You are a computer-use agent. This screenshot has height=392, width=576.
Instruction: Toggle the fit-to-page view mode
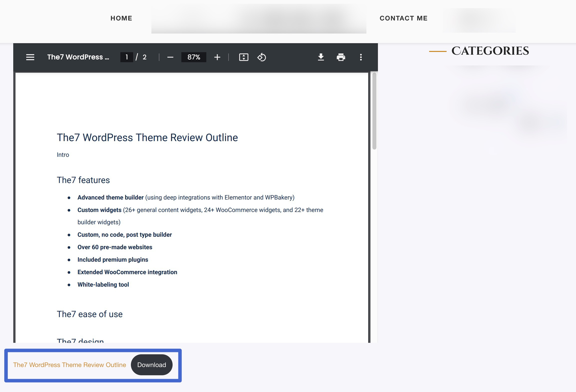tap(244, 57)
